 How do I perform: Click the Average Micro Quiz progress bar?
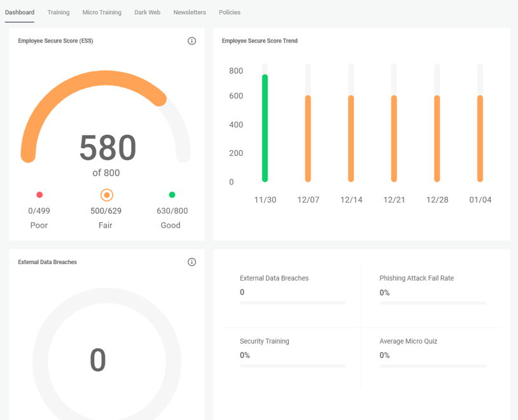(433, 366)
